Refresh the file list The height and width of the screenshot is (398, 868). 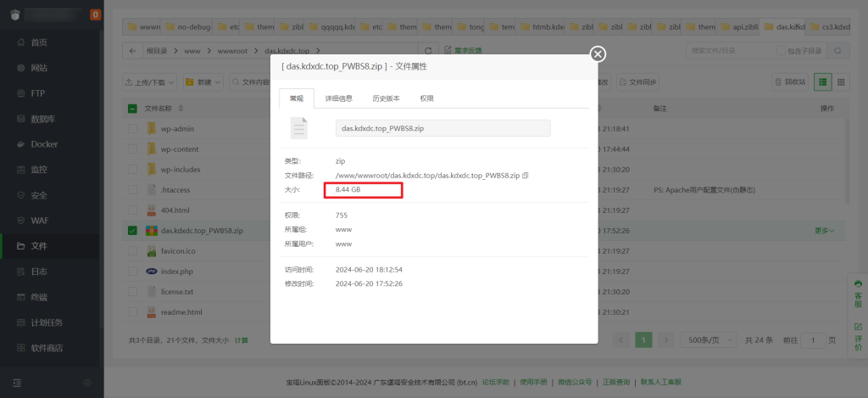pyautogui.click(x=428, y=51)
